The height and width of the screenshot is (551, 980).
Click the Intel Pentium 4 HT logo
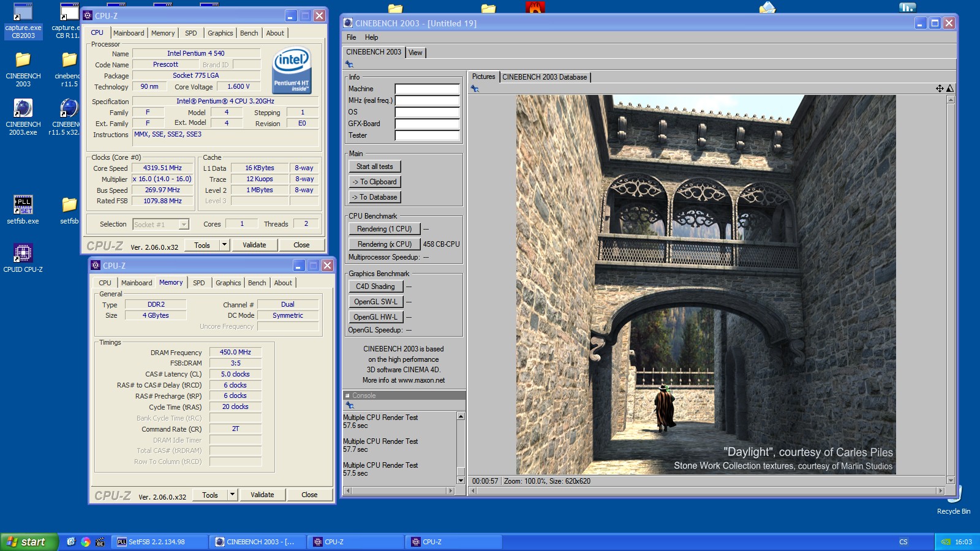coord(292,70)
